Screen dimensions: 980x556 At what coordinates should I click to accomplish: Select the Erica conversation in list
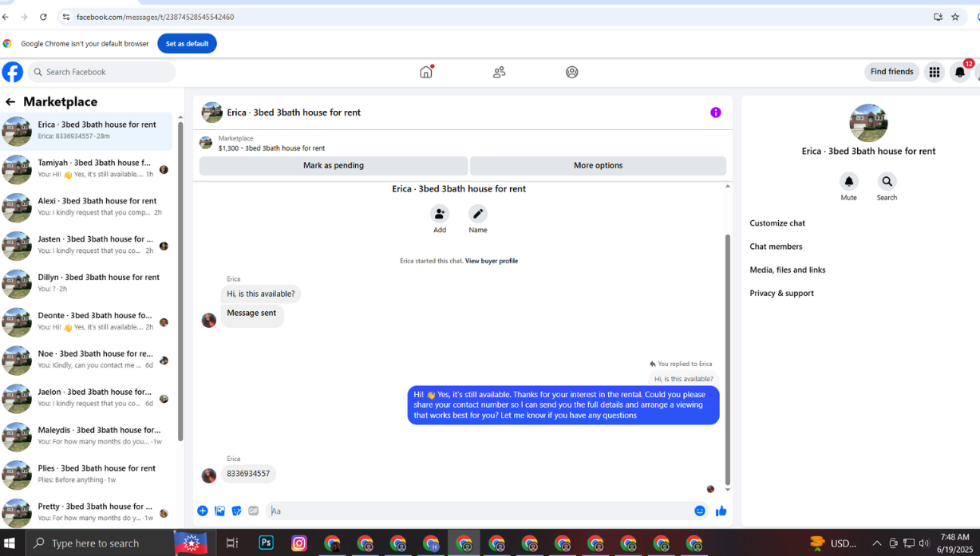[x=86, y=131]
